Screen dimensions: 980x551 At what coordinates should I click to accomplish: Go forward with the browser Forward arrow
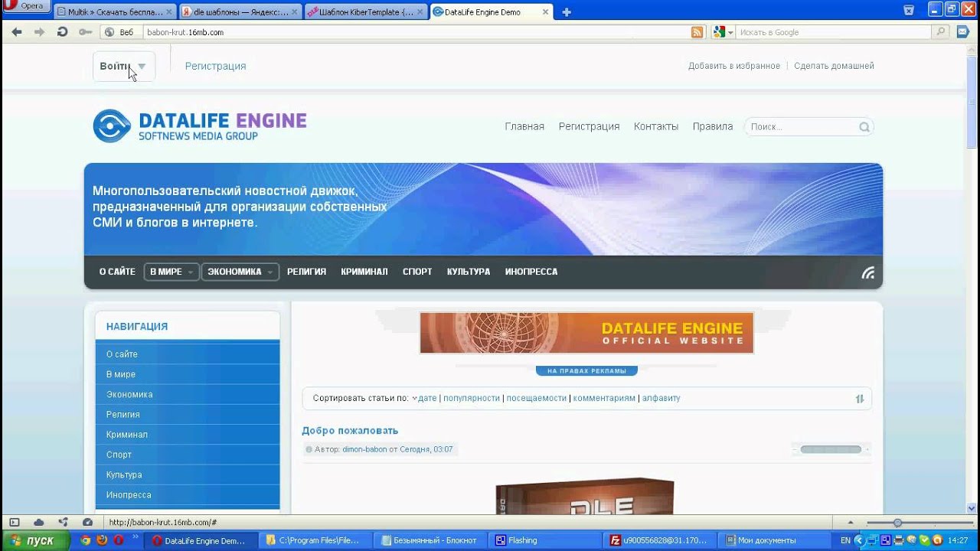coord(39,32)
